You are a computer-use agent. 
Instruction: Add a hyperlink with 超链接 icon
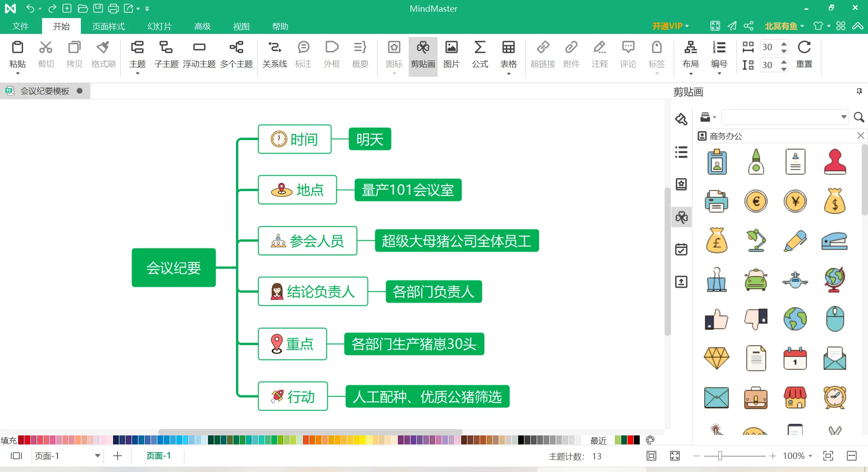click(543, 54)
